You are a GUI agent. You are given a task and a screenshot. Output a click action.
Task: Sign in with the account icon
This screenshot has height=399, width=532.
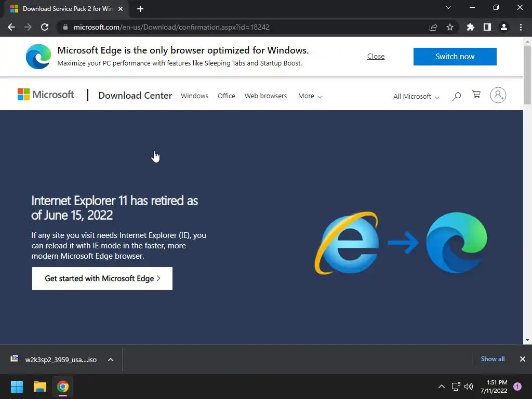click(x=498, y=95)
